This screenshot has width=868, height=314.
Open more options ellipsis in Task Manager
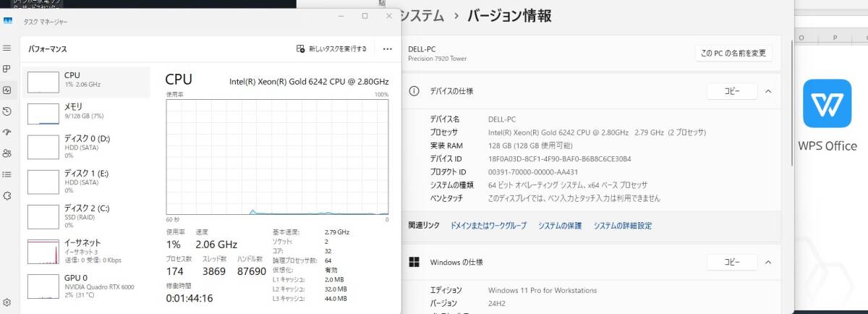coord(387,49)
